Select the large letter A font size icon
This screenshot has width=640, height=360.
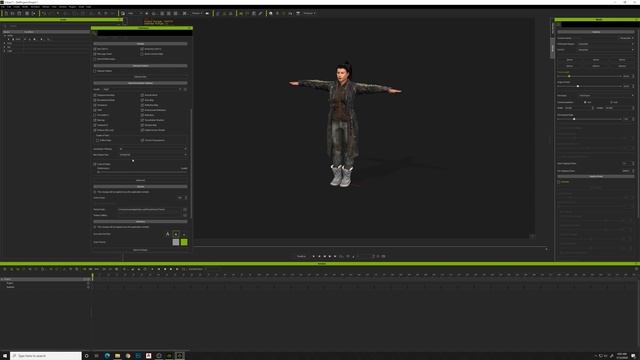[x=167, y=234]
